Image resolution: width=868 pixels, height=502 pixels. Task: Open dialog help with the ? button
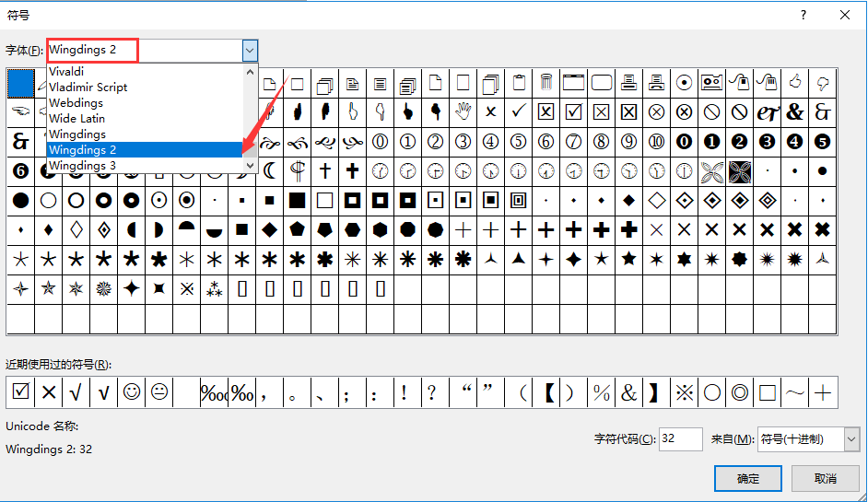pyautogui.click(x=803, y=15)
